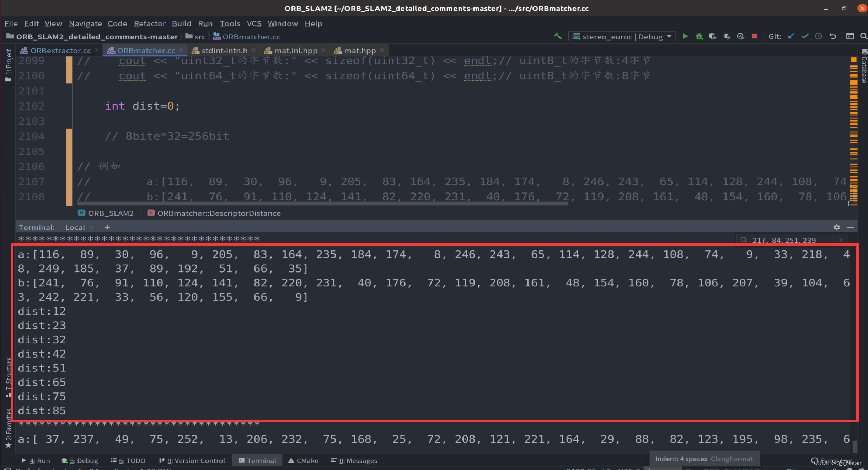This screenshot has width=868, height=470.
Task: Open the CMake tool window button
Action: 303,460
